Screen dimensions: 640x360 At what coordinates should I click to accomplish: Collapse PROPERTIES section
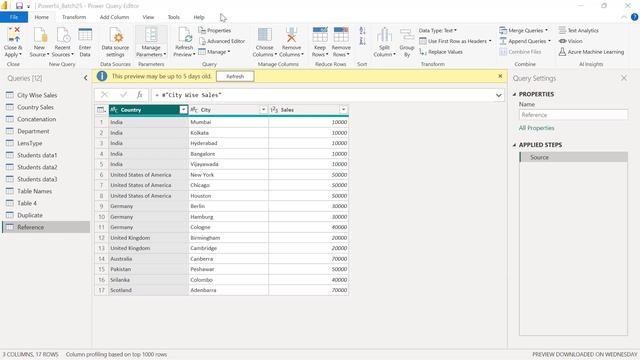[x=514, y=94]
